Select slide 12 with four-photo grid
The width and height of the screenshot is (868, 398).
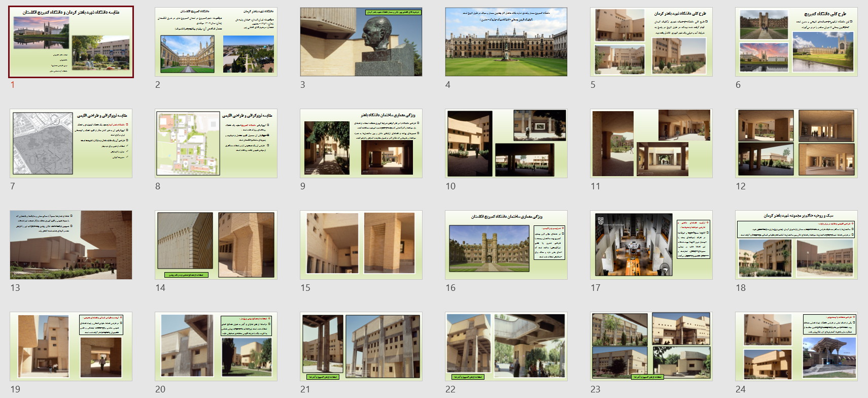point(796,144)
